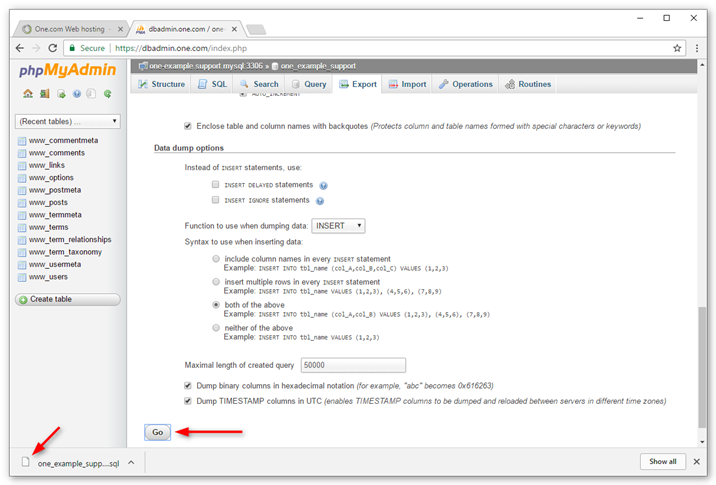Screen dimensions: 716x485
Task: Toggle Dump binary columns in hexadecimal notation
Action: point(188,386)
